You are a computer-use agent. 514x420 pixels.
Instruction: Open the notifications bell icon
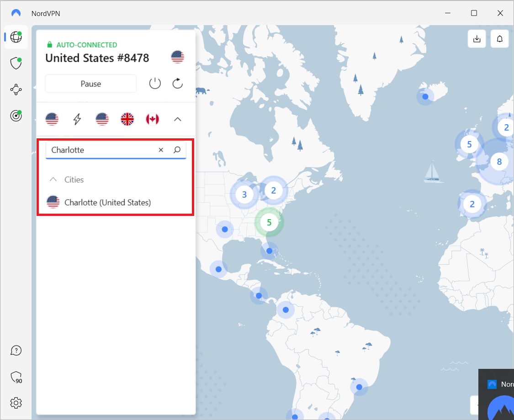coord(499,39)
